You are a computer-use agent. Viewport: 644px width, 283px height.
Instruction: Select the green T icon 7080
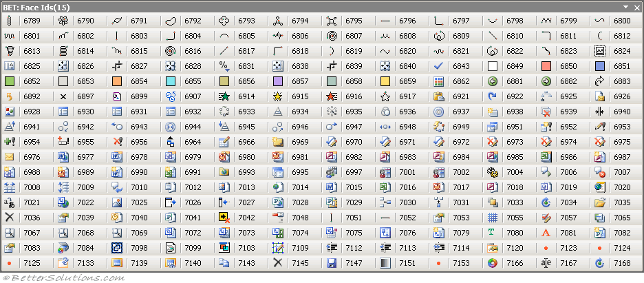pos(493,233)
